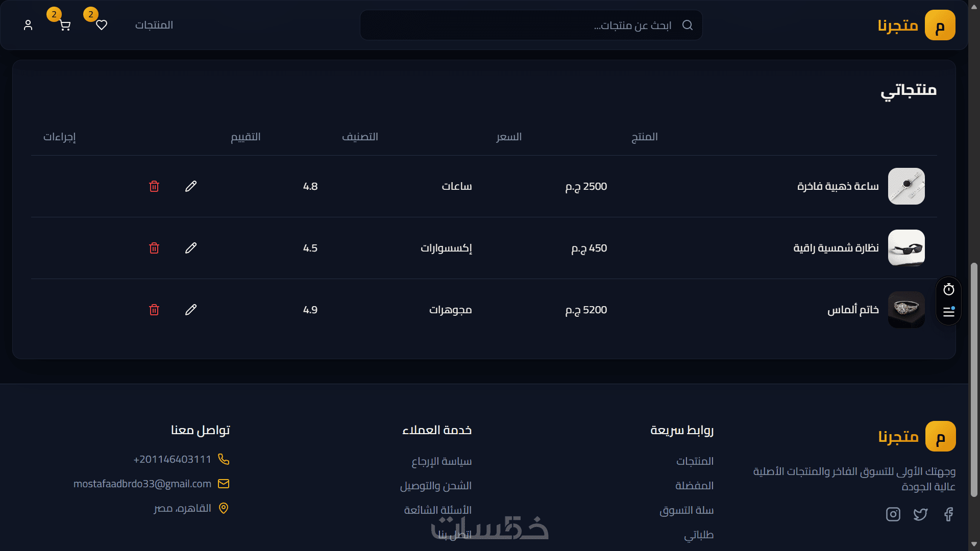980x551 pixels.
Task: Open سياسة الإرجاع footer link
Action: pos(442,461)
